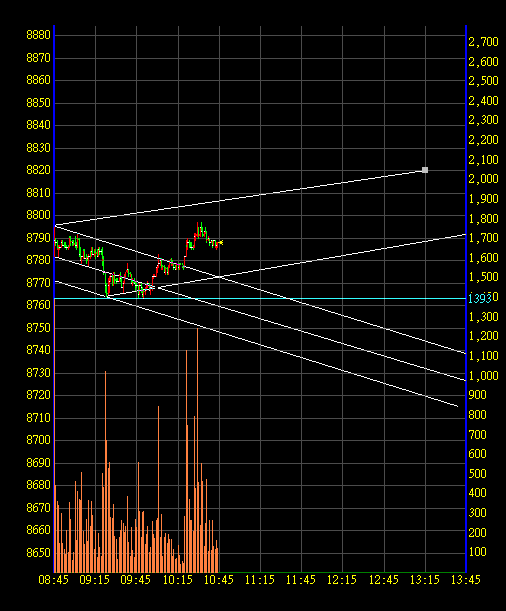The height and width of the screenshot is (611, 506).
Task: Click the 1,500 volume axis label
Action: tap(483, 277)
